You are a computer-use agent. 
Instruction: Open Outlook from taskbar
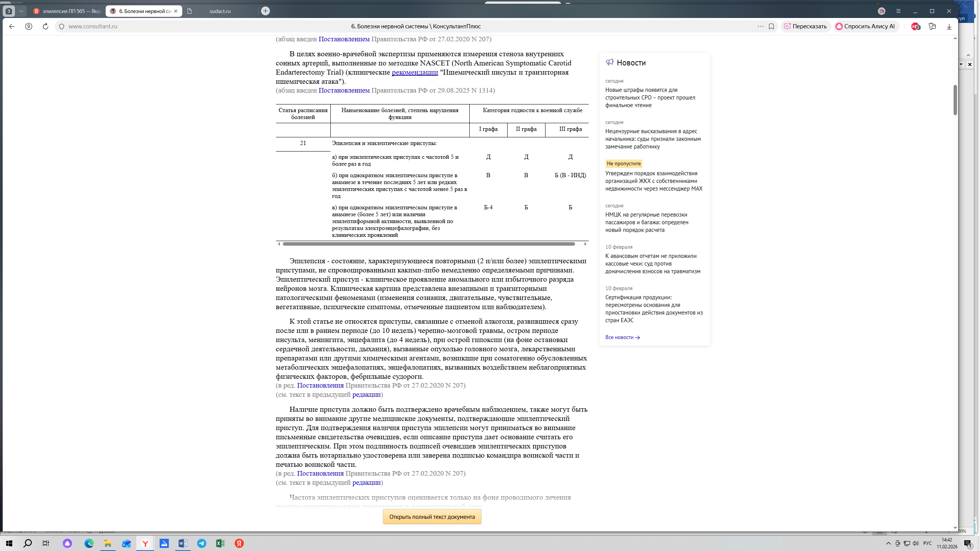(x=126, y=543)
